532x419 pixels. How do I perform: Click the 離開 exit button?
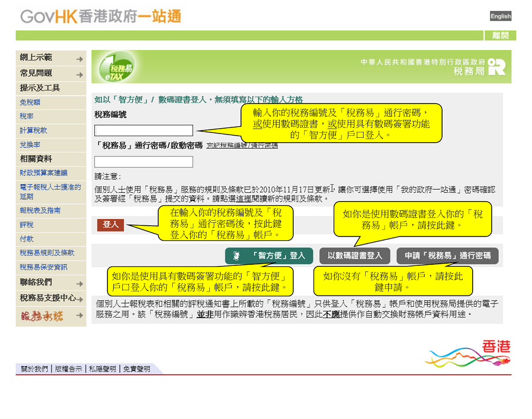coord(500,35)
